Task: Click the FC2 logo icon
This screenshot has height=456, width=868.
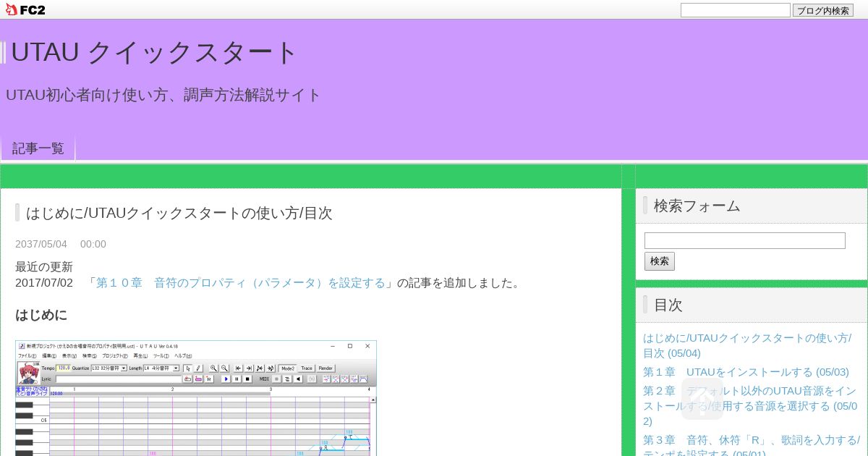Action: tap(25, 9)
